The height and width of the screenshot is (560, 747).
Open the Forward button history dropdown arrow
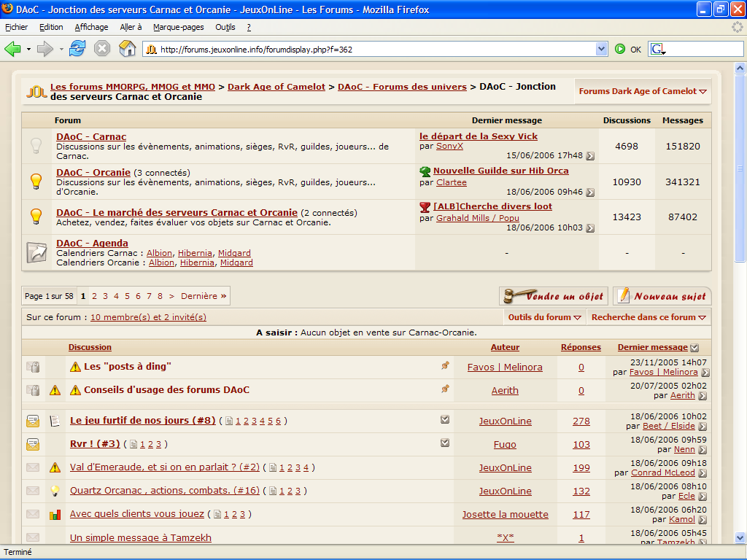click(61, 49)
